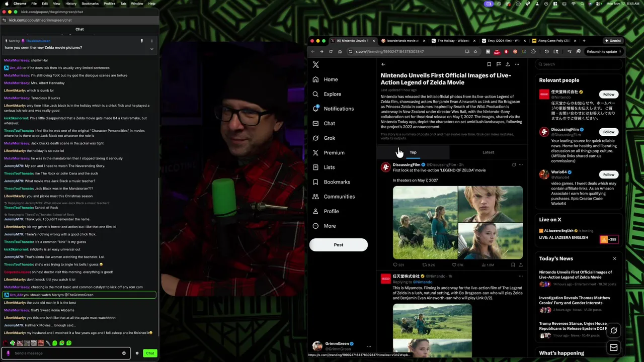Switch to the Envy (2004 film) tab
The image size is (644, 362).
coord(503,41)
